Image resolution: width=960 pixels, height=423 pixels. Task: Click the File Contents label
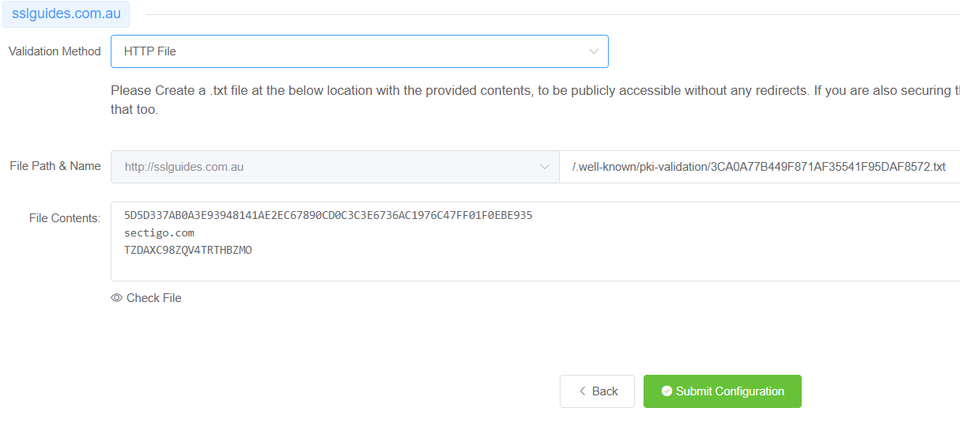[65, 217]
